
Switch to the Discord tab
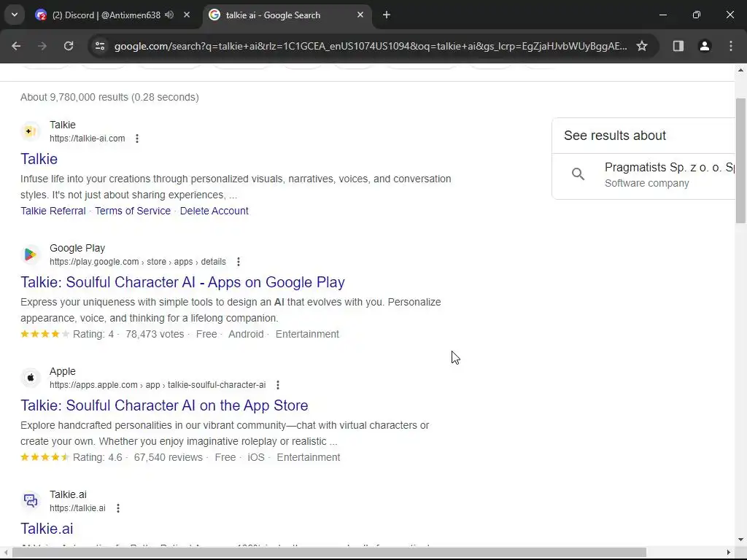pyautogui.click(x=112, y=15)
